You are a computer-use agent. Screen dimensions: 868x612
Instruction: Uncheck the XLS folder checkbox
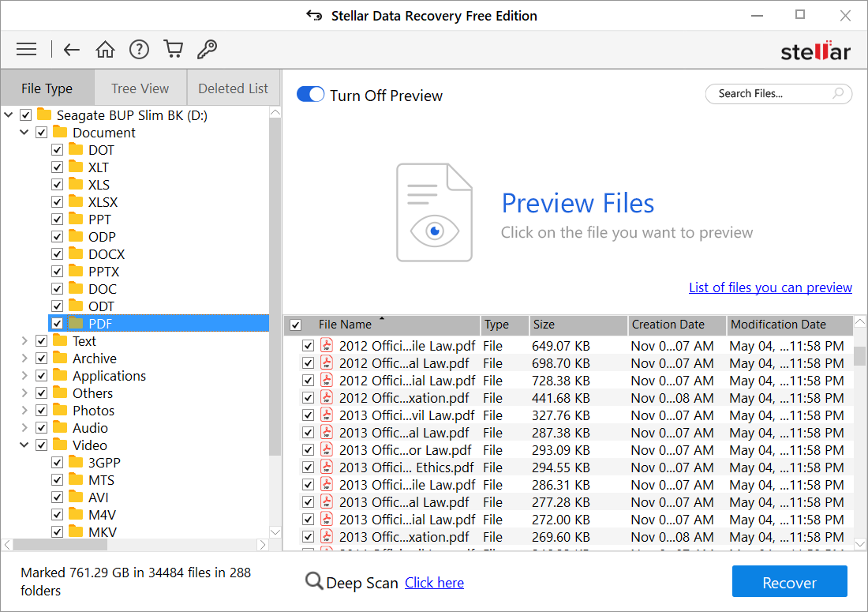(x=57, y=185)
